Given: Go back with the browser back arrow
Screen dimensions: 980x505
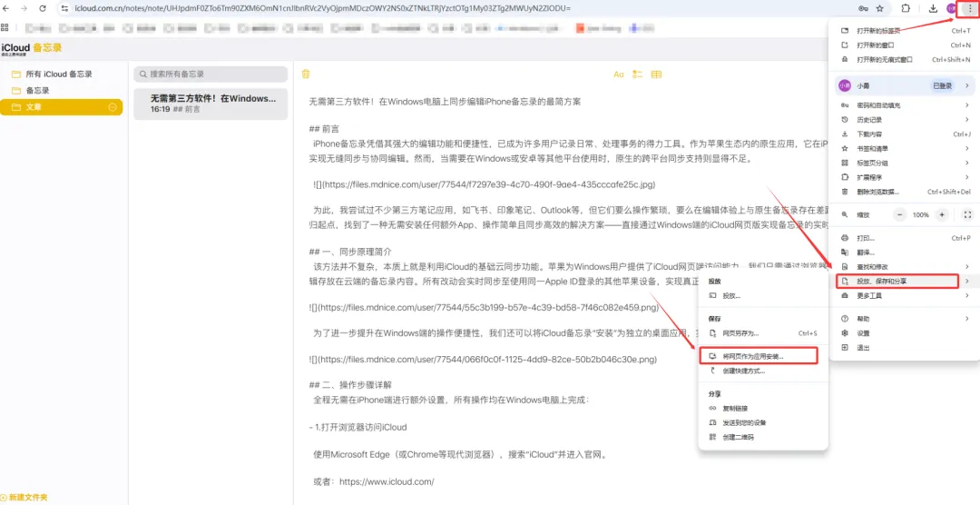Looking at the screenshot, I should point(6,8).
